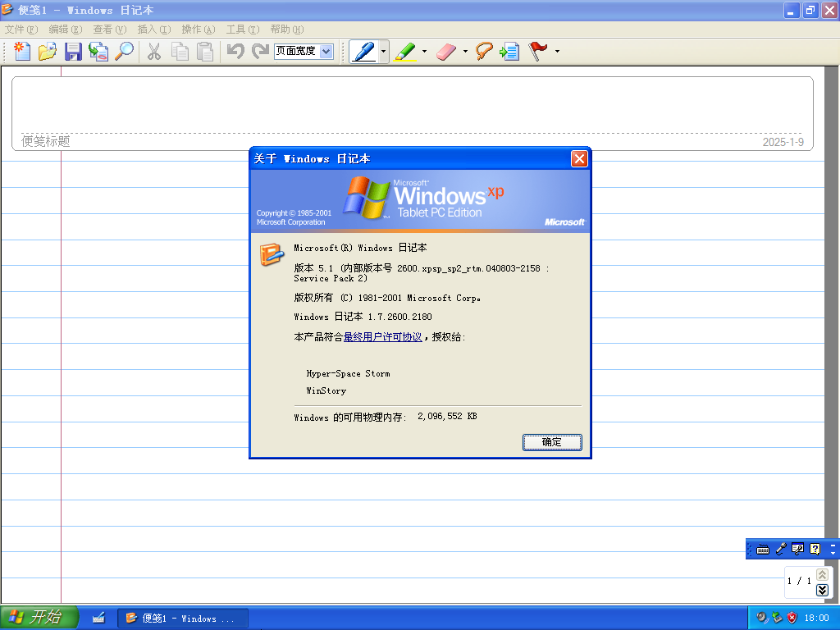Click the New Note toolbar icon

tap(22, 52)
